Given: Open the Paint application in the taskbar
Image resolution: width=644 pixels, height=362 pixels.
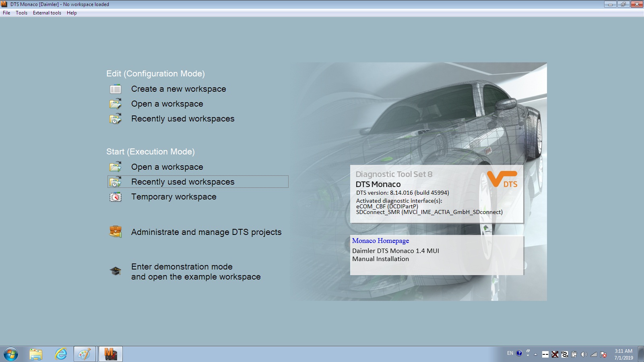Looking at the screenshot, I should coord(85,354).
